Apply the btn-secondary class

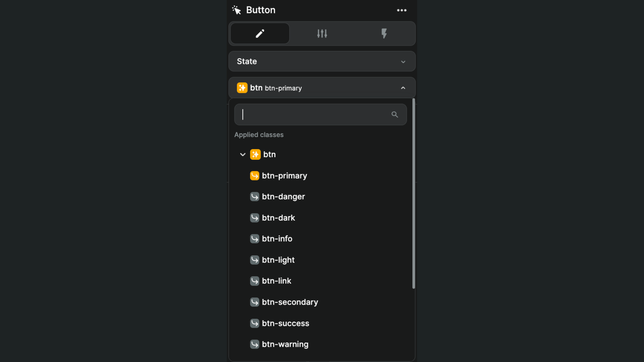click(x=290, y=302)
